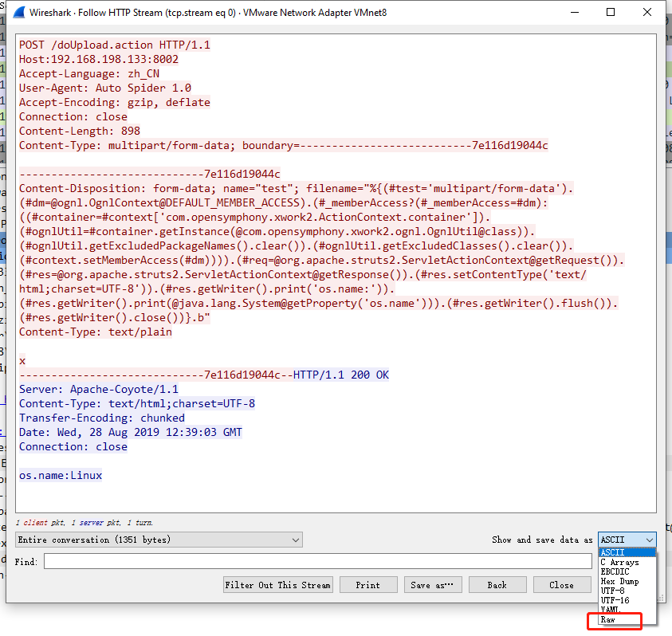This screenshot has width=672, height=636.
Task: Click the User-Agent: Auto Spider 1.0 line
Action: coord(105,88)
